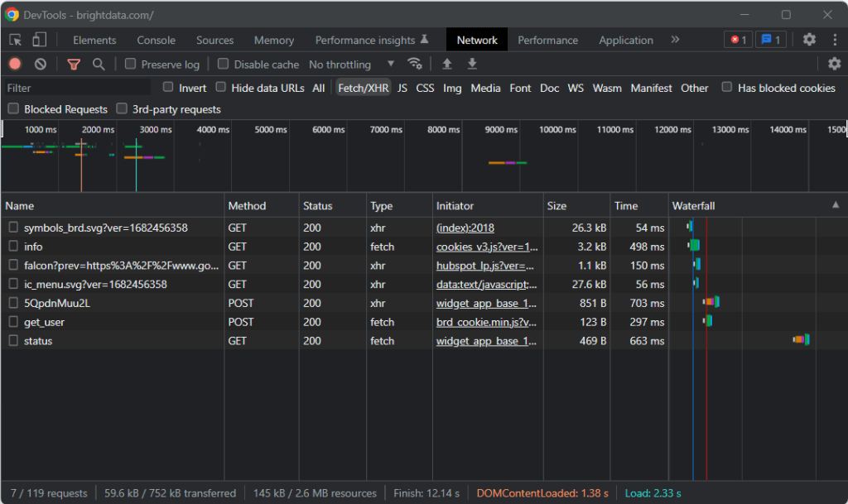Sort by Waterfall column arrow
Viewport: 848px width, 504px height.
tap(835, 205)
